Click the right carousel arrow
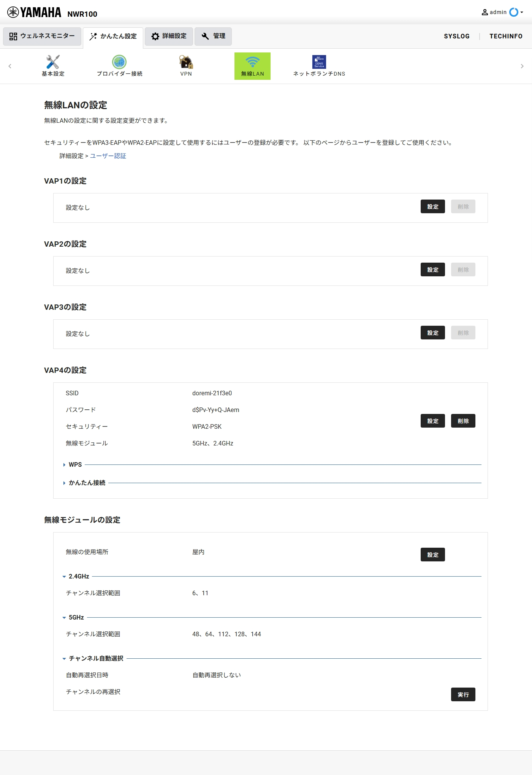Image resolution: width=532 pixels, height=775 pixels. [x=522, y=66]
